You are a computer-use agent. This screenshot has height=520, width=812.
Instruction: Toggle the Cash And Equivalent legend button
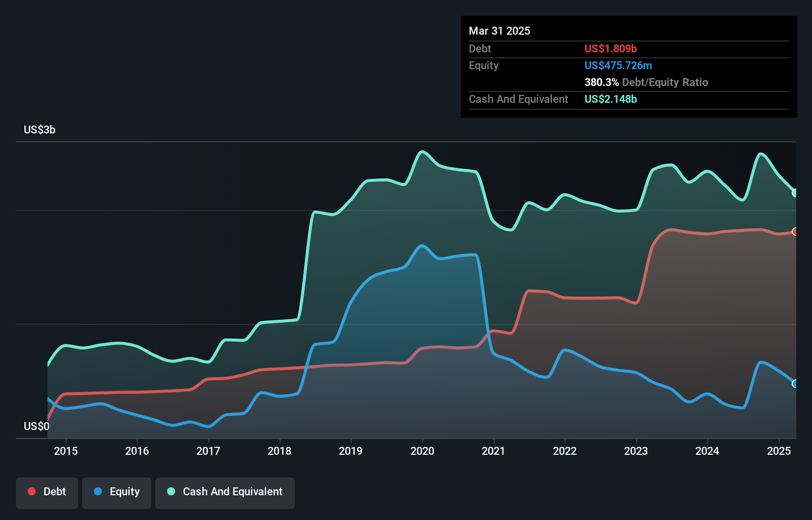pyautogui.click(x=225, y=493)
